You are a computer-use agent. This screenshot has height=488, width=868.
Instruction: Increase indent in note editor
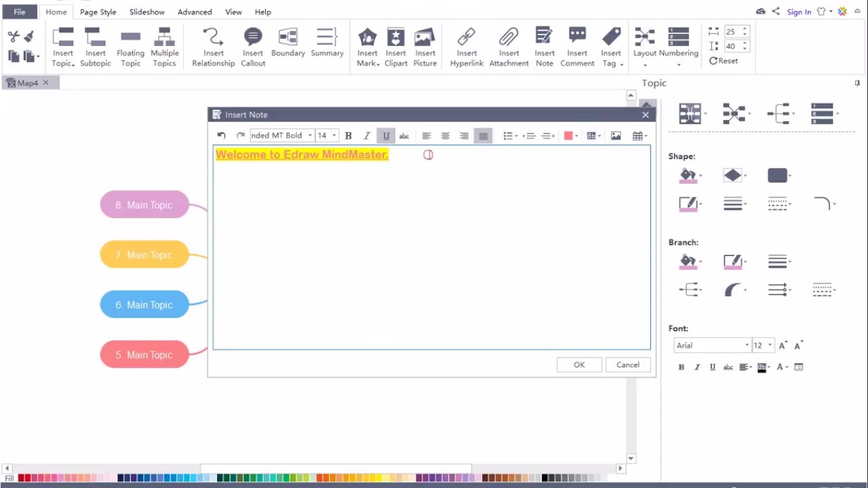click(x=548, y=136)
